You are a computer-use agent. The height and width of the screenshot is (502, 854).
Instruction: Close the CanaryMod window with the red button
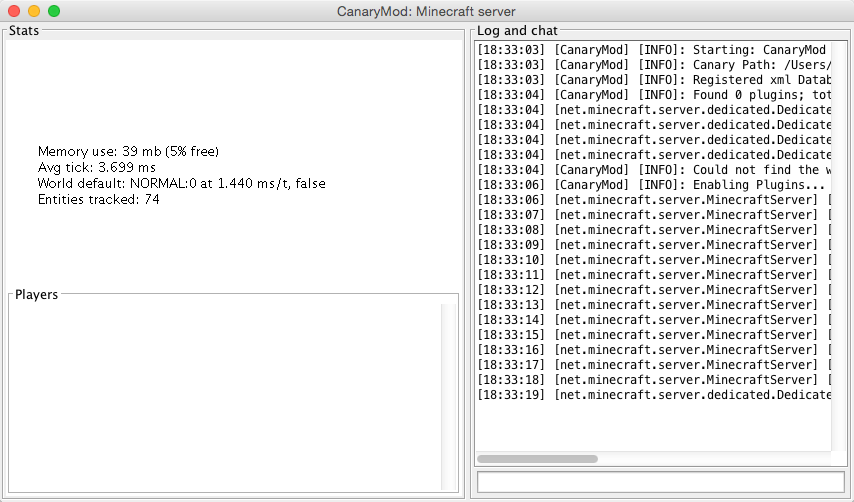coord(14,11)
